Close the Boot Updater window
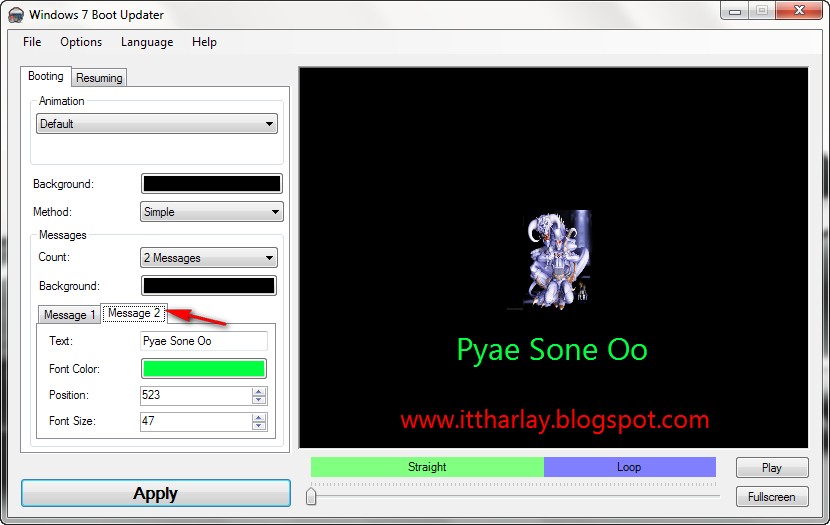Viewport: 830px width, 525px height. coord(800,11)
